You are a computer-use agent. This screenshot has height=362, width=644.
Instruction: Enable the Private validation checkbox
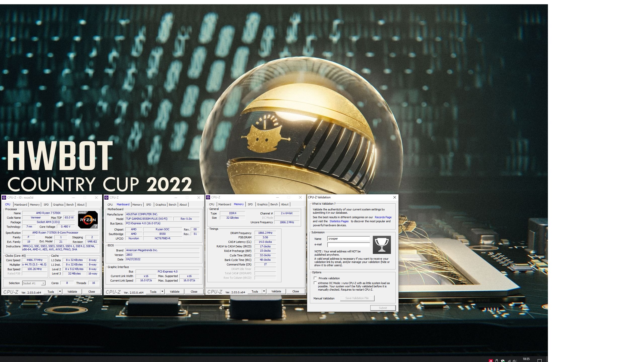pos(315,278)
